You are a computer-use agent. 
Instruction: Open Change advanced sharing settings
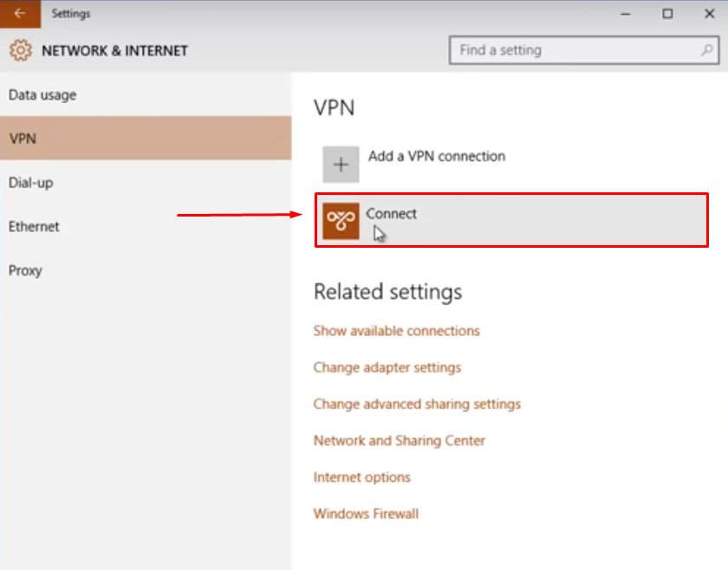click(417, 405)
